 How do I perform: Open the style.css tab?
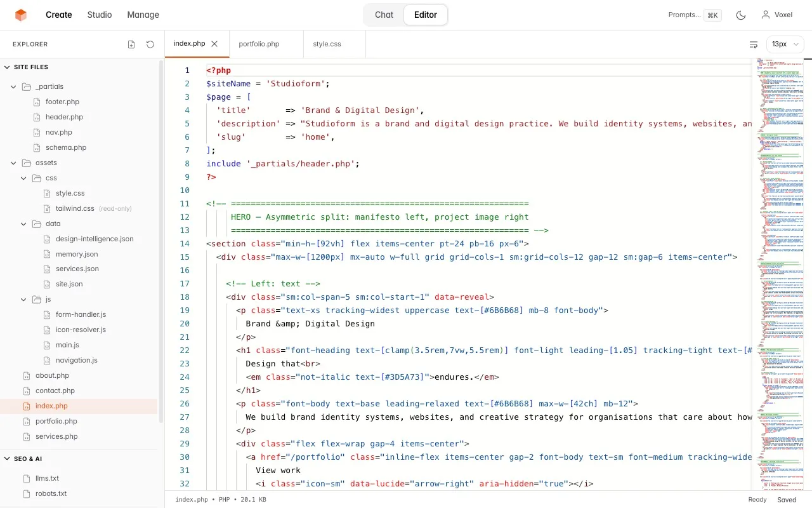tap(327, 44)
